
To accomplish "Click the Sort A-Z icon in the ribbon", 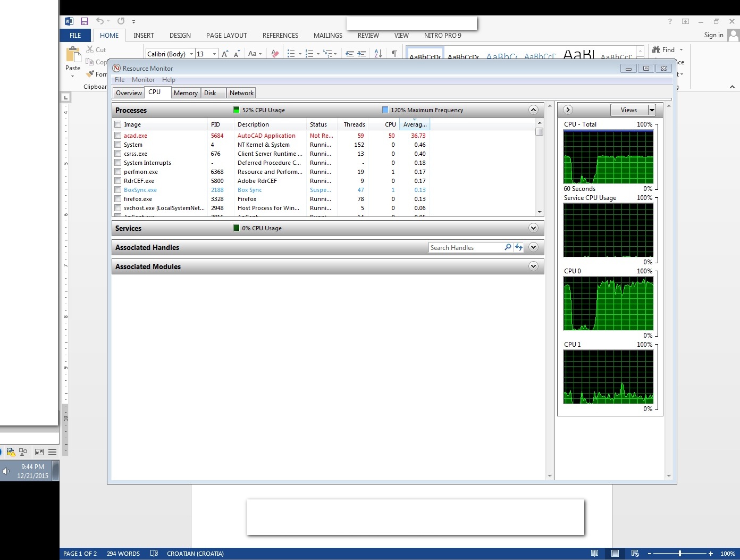I will (x=378, y=54).
